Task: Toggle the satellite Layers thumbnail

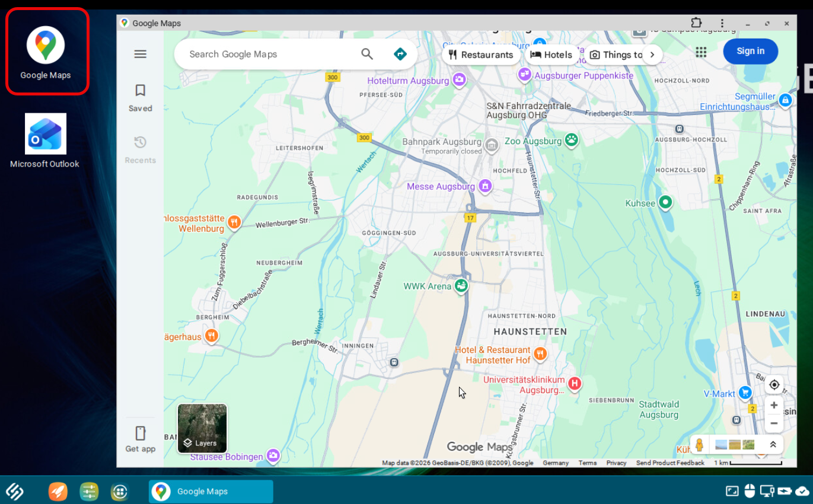Action: [x=202, y=428]
